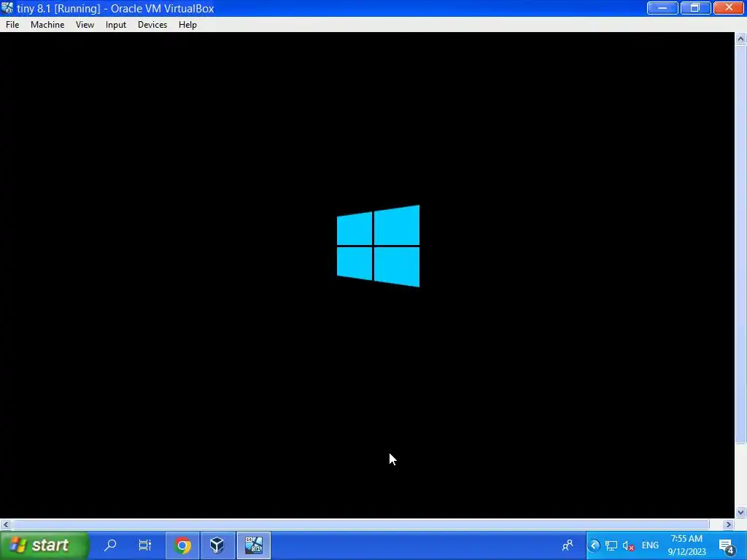The image size is (747, 560).
Task: Close the tiny 8.1 VirtualBox window
Action: click(x=729, y=7)
